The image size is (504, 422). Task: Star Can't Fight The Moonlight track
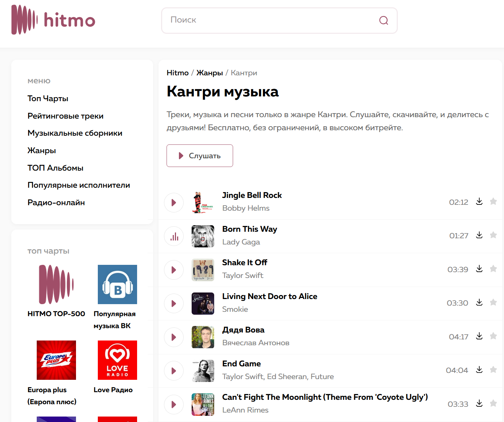[x=493, y=403]
